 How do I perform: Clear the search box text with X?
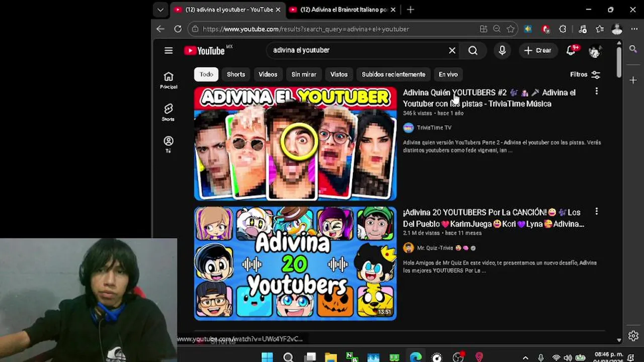[452, 50]
